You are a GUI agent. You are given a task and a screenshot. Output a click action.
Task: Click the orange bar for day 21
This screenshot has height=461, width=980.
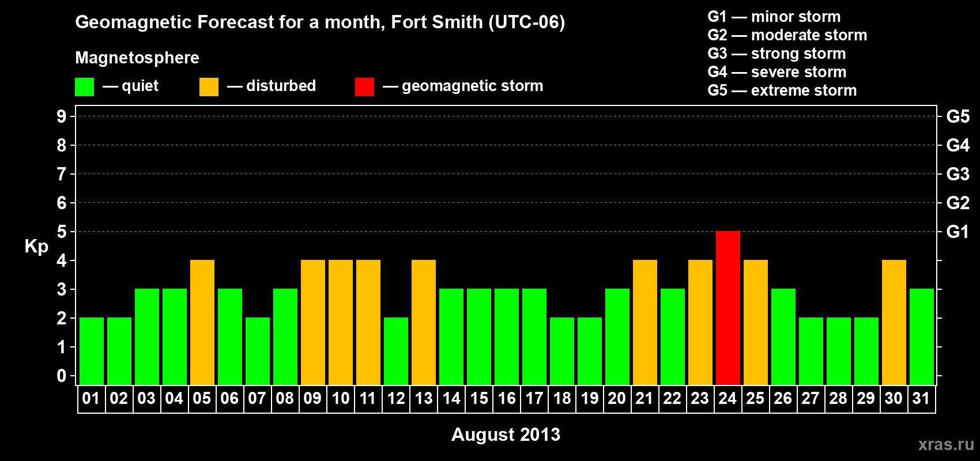click(645, 322)
